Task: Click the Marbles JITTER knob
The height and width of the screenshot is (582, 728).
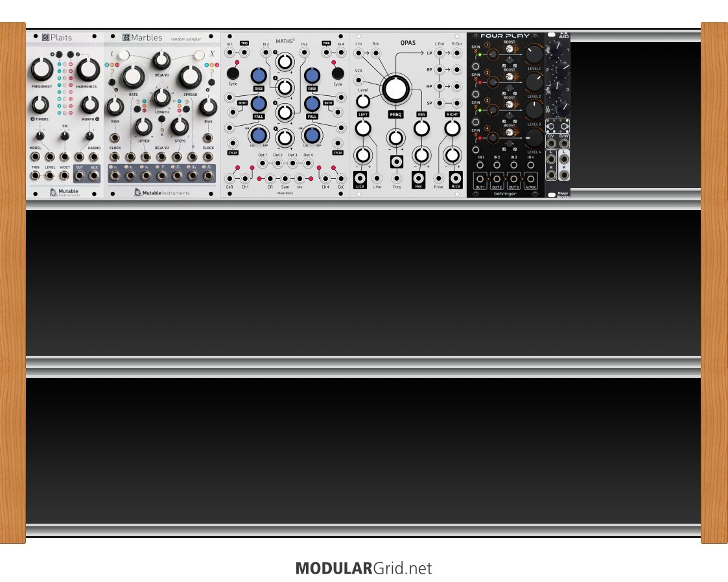Action: click(143, 126)
